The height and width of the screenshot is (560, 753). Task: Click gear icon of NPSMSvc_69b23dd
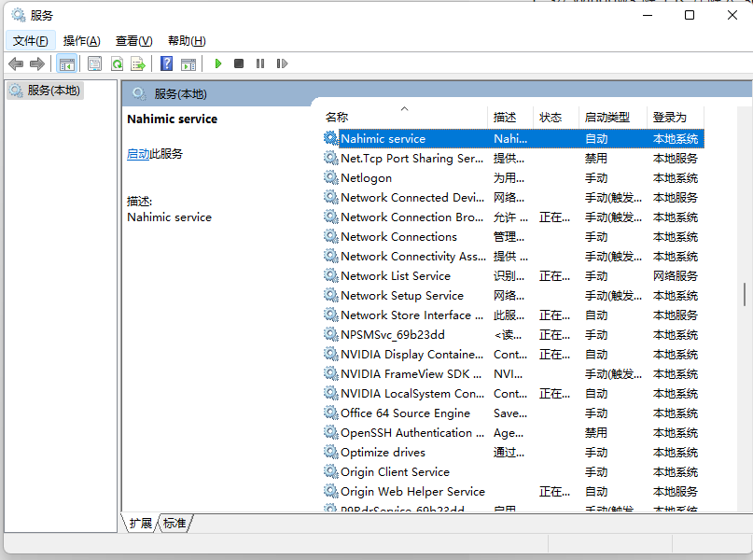tap(331, 334)
